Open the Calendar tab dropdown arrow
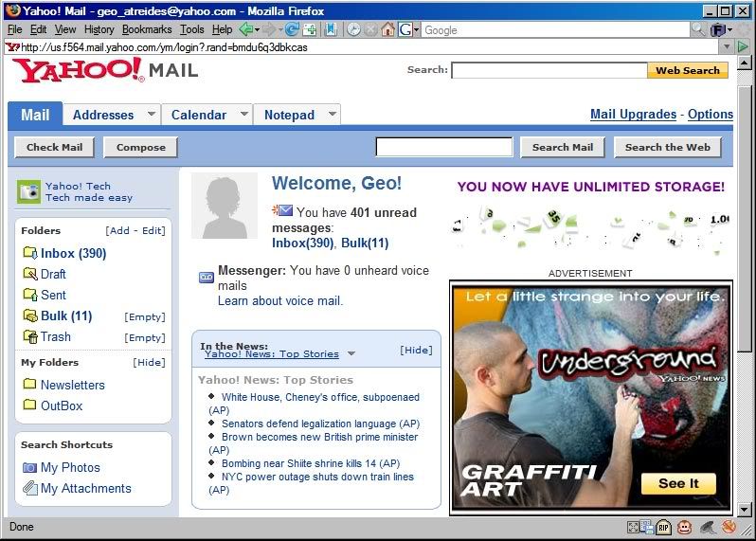The height and width of the screenshot is (541, 756). coord(244,114)
